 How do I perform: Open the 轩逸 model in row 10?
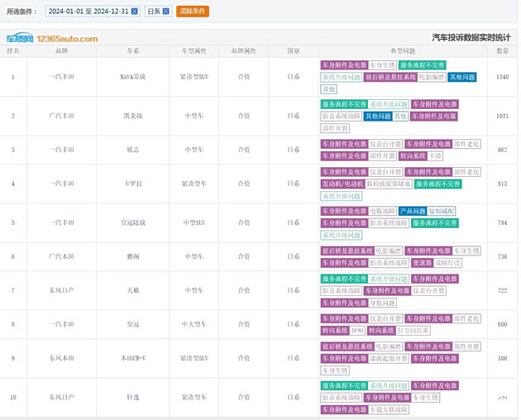click(133, 398)
